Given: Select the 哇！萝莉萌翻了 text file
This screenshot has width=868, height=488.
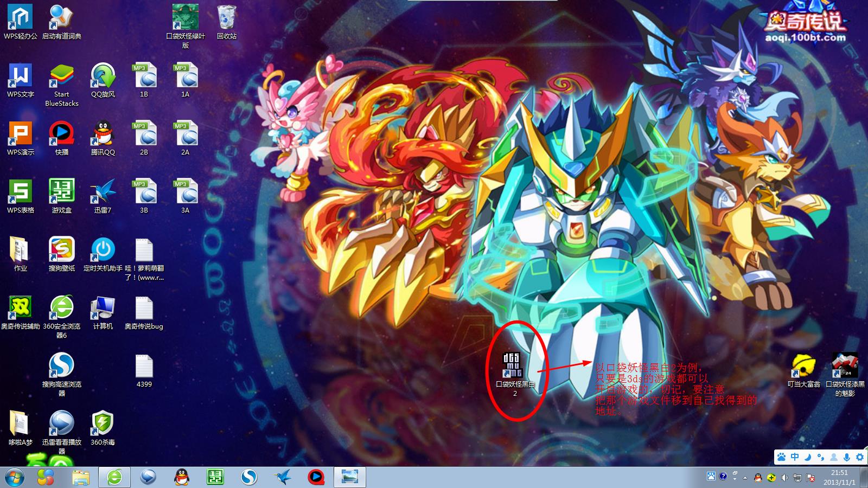Looking at the screenshot, I should tap(144, 259).
